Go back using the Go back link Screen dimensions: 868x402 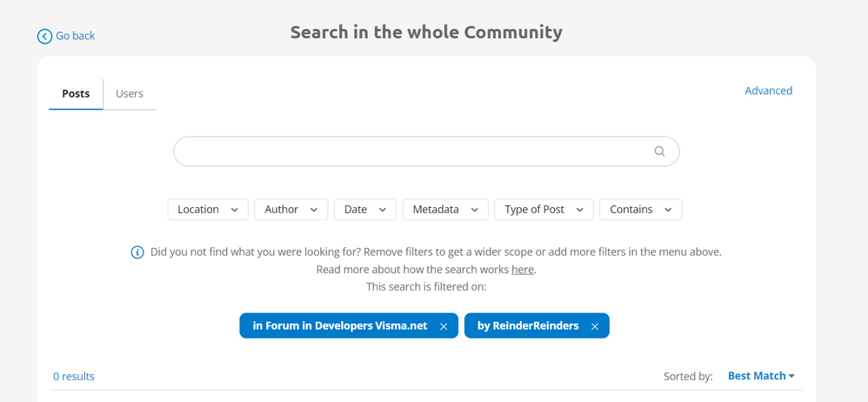tap(76, 36)
